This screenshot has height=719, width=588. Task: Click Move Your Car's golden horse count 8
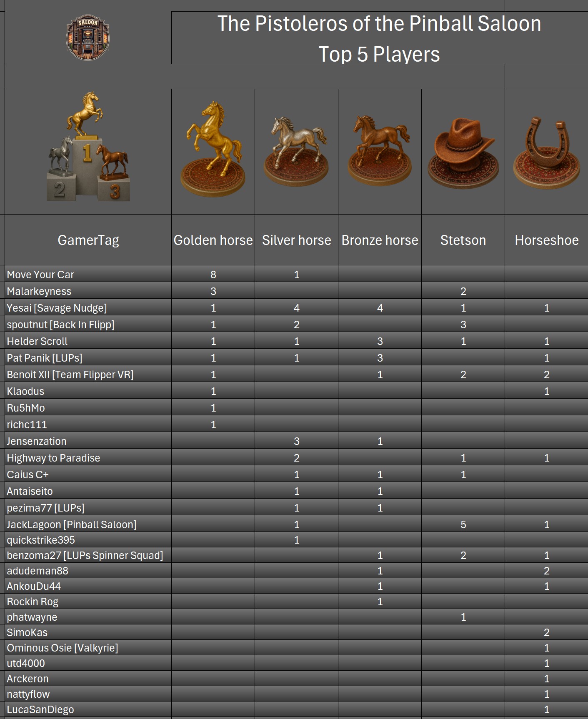coord(213,275)
